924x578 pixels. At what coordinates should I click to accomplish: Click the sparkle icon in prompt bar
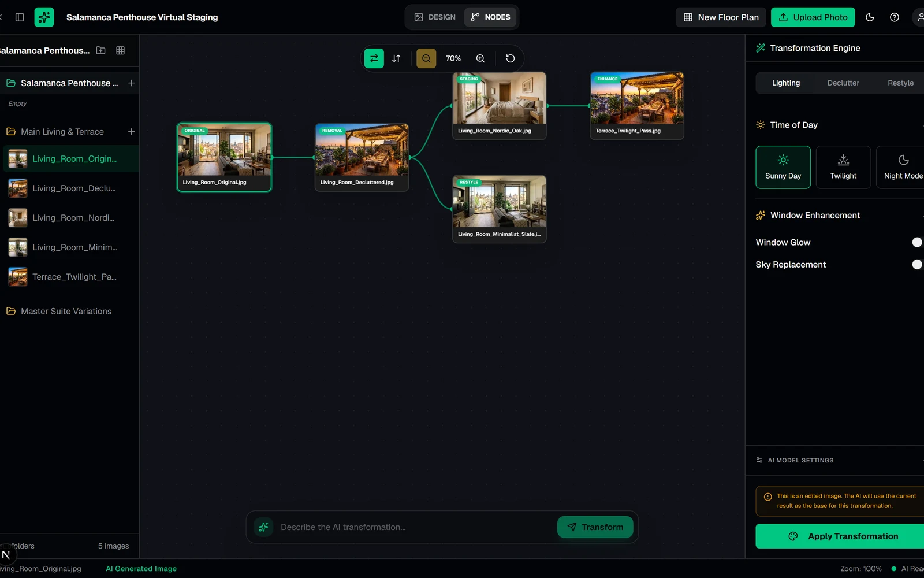[x=264, y=527]
